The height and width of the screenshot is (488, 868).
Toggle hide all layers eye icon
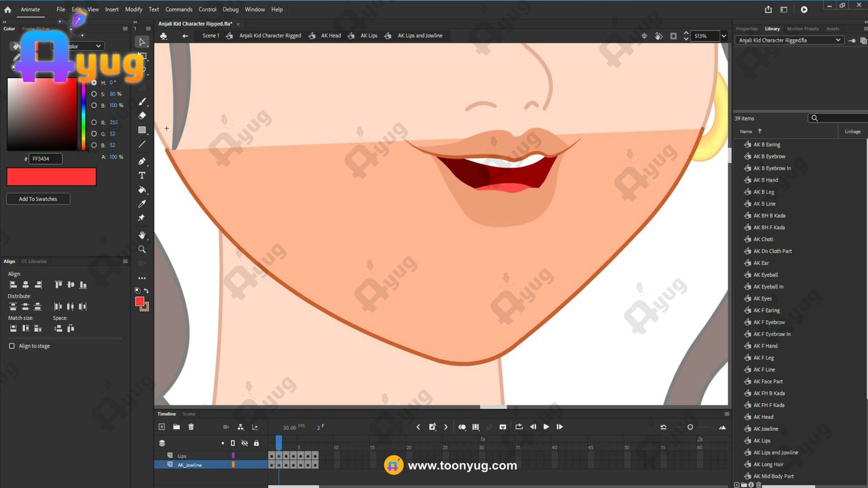click(x=245, y=443)
